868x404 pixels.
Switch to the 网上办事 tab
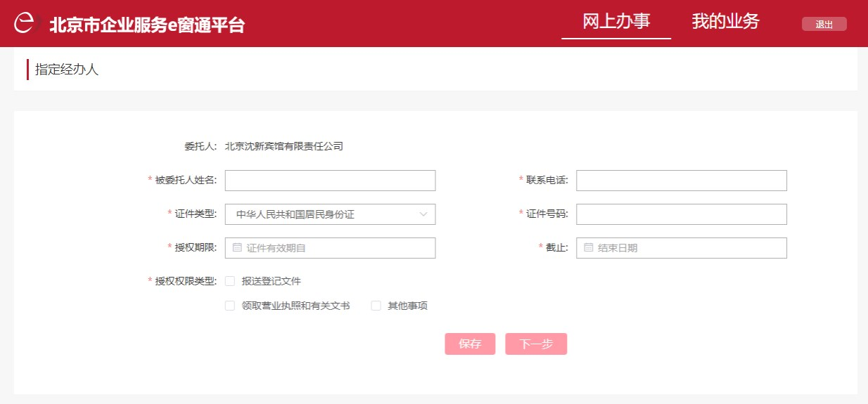tap(616, 21)
